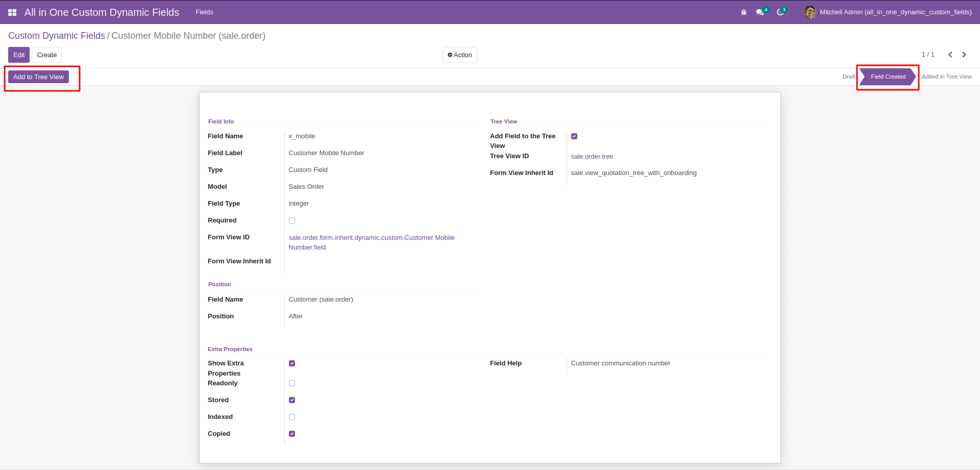This screenshot has width=980, height=470.
Task: Toggle Add Field to the Tree View checkbox
Action: pyautogui.click(x=574, y=136)
